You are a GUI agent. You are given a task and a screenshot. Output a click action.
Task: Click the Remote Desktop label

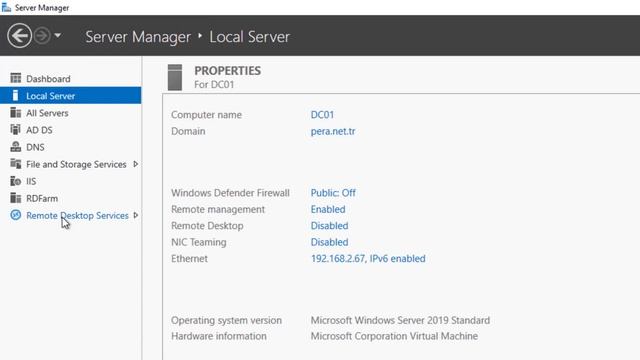[x=207, y=226]
